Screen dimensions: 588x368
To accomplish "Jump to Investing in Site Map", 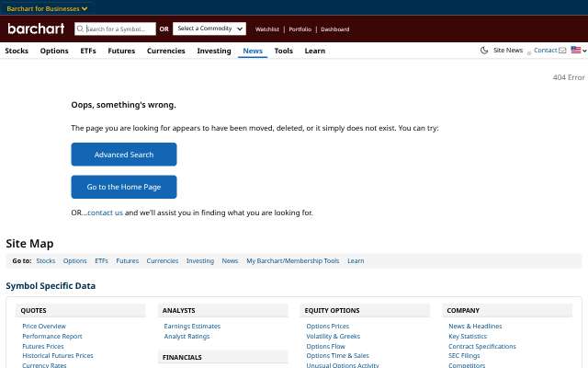I will (x=200, y=261).
